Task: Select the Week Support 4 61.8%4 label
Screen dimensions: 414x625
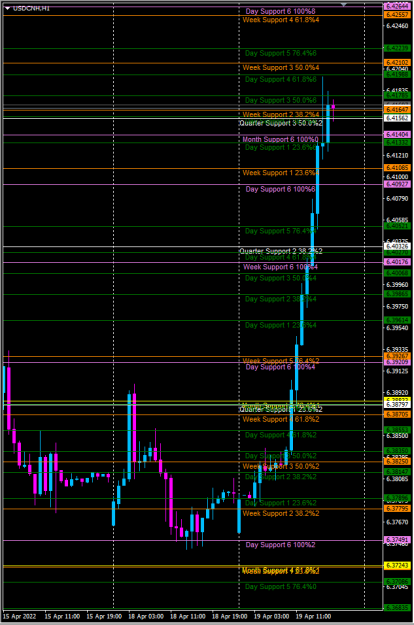Action: point(281,20)
